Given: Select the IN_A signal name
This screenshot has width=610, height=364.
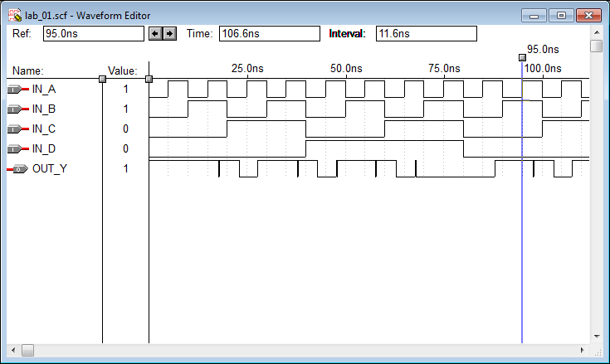Looking at the screenshot, I should (44, 90).
